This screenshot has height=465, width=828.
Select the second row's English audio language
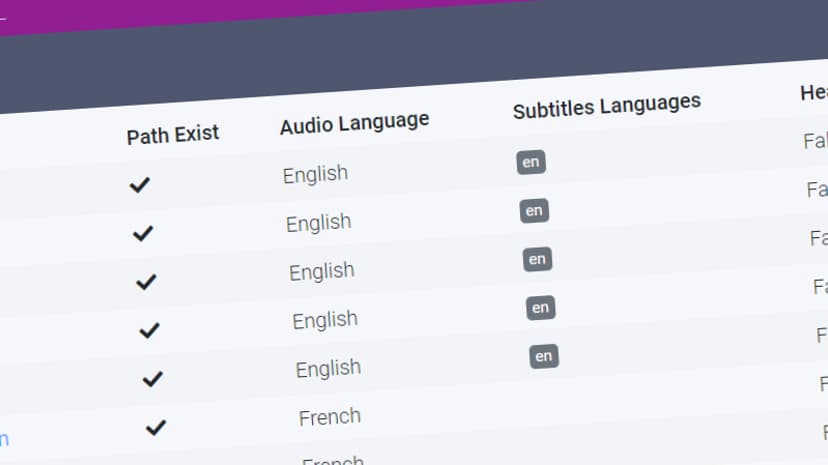318,223
